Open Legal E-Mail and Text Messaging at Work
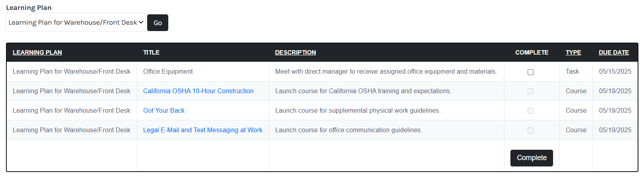 [x=203, y=130]
